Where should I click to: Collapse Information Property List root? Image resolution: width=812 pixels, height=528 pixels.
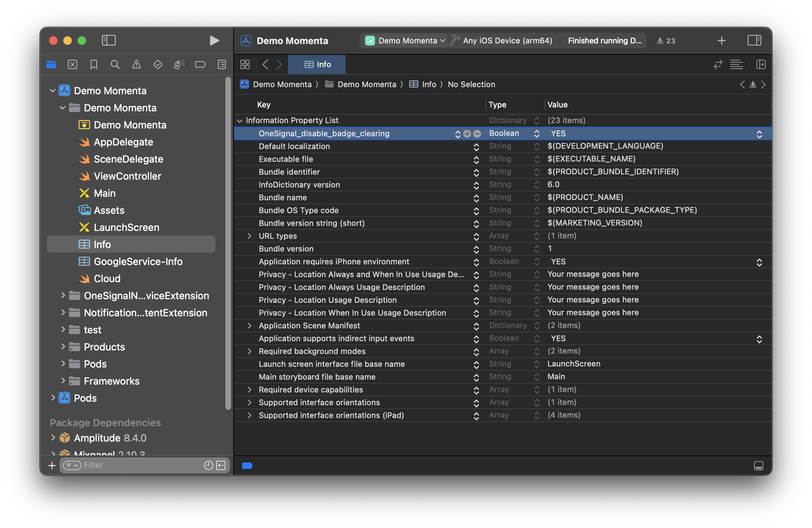tap(240, 121)
